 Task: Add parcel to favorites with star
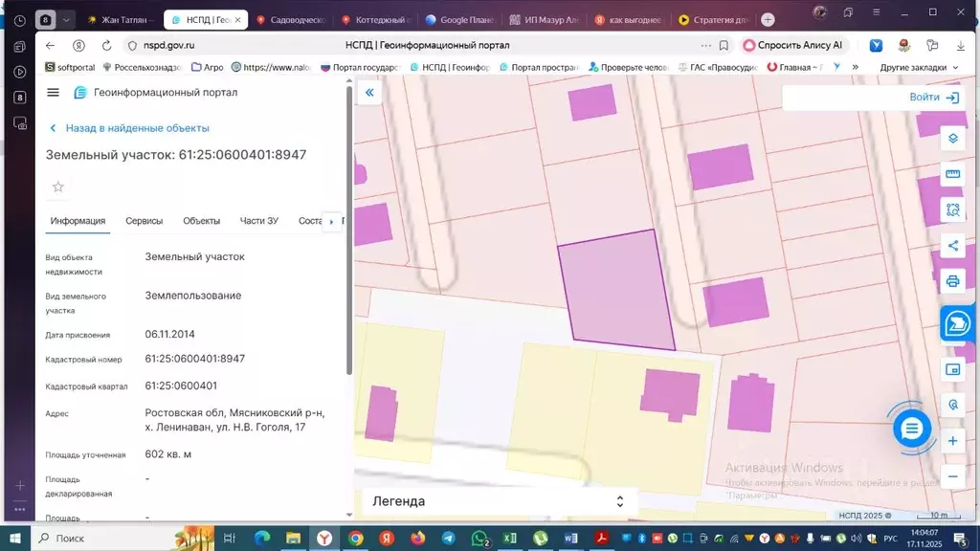click(x=58, y=187)
